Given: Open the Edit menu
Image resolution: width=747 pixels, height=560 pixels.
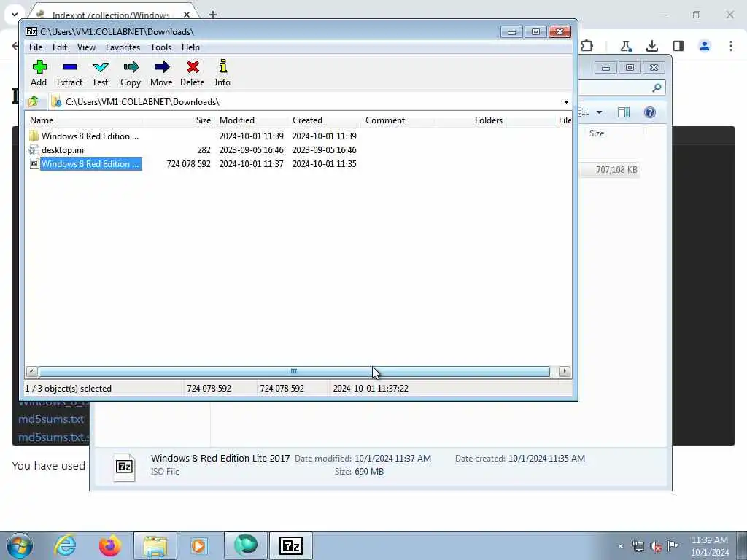Looking at the screenshot, I should pyautogui.click(x=60, y=47).
